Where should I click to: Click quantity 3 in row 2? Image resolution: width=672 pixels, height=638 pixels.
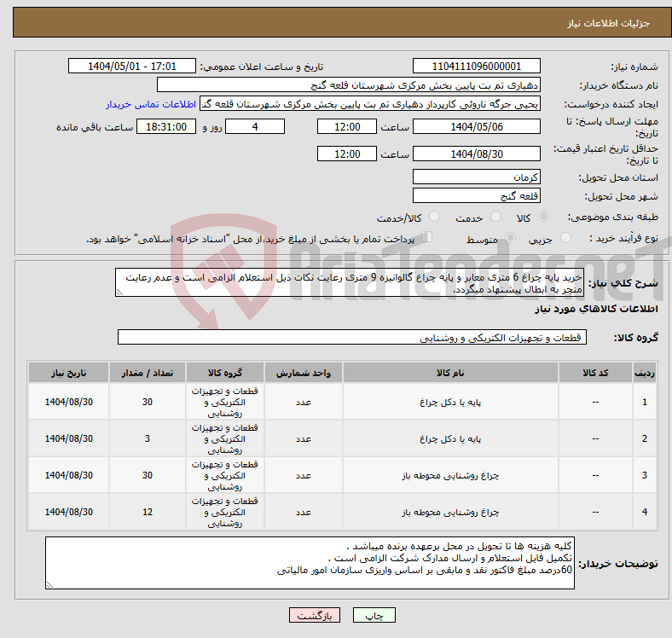click(x=148, y=438)
